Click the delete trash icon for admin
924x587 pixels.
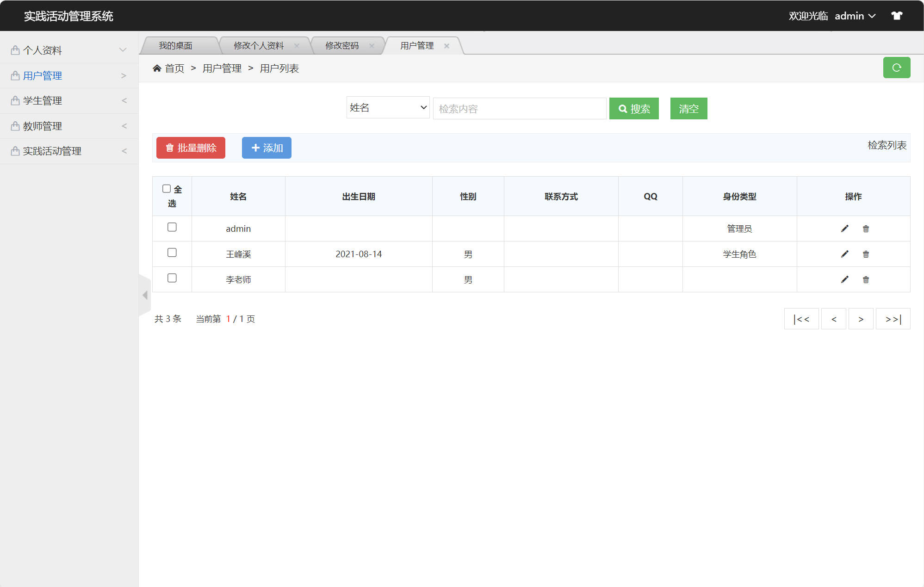coord(866,228)
